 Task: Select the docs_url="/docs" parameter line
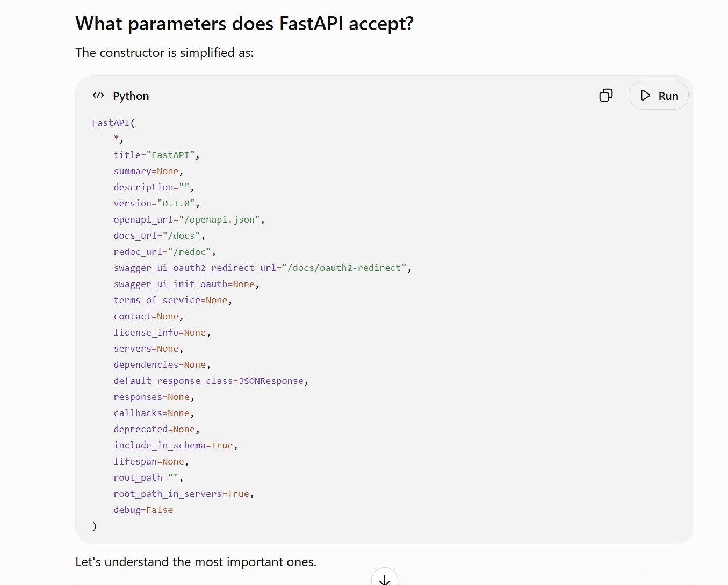[x=159, y=236]
